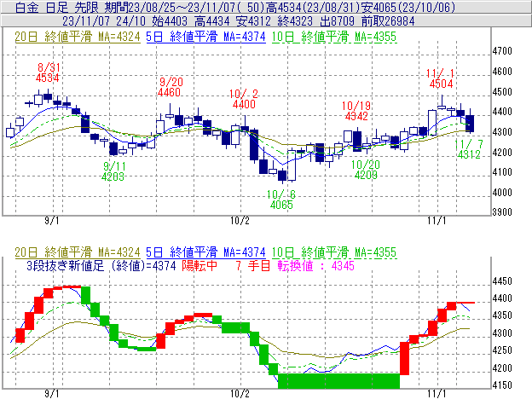Screen dimensions: 532x405
Task: Click the 10/2 date label under the top chart
Action: 240,221
